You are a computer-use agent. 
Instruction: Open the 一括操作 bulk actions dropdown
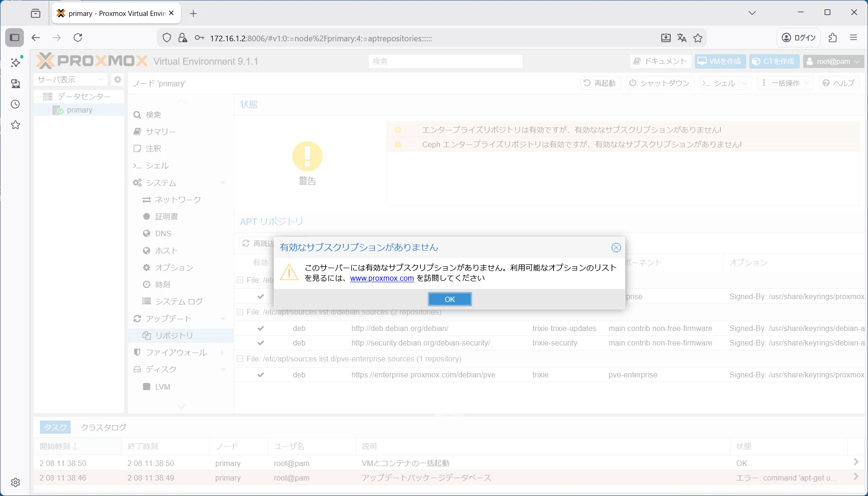pyautogui.click(x=786, y=83)
